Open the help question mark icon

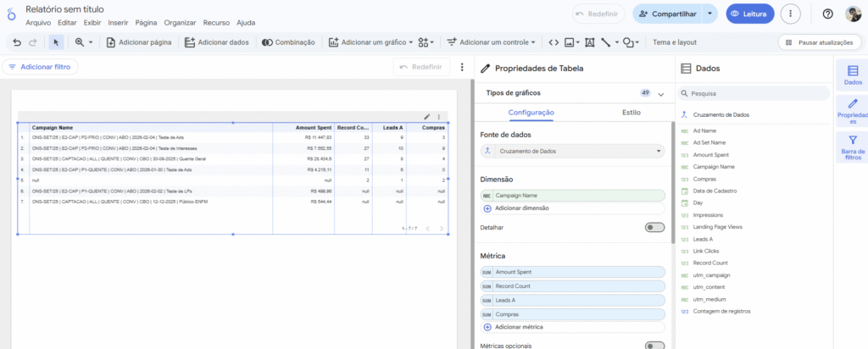tap(827, 14)
